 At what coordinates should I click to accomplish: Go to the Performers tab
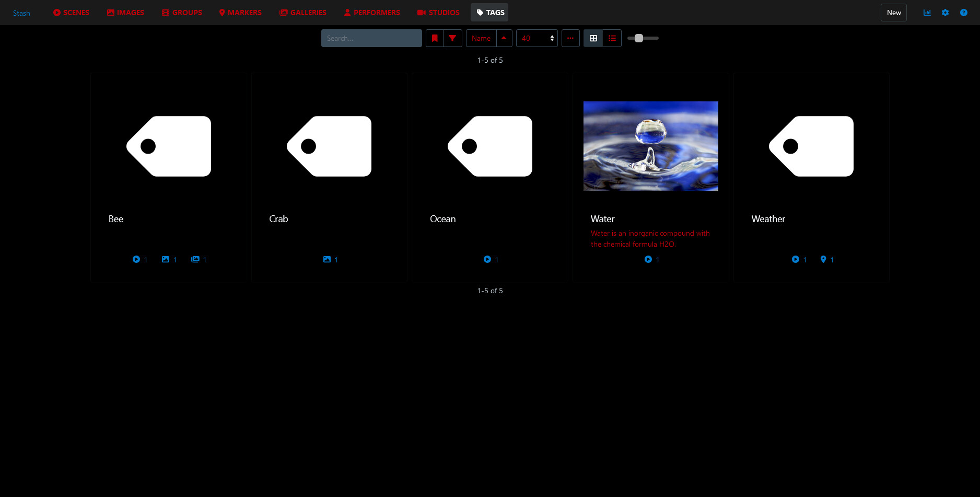pyautogui.click(x=372, y=13)
